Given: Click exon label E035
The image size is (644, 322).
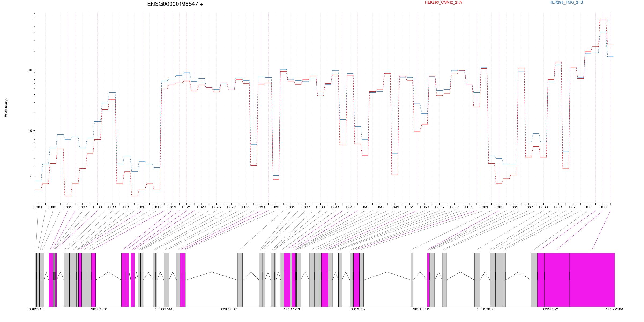Looking at the screenshot, I should [x=291, y=207].
